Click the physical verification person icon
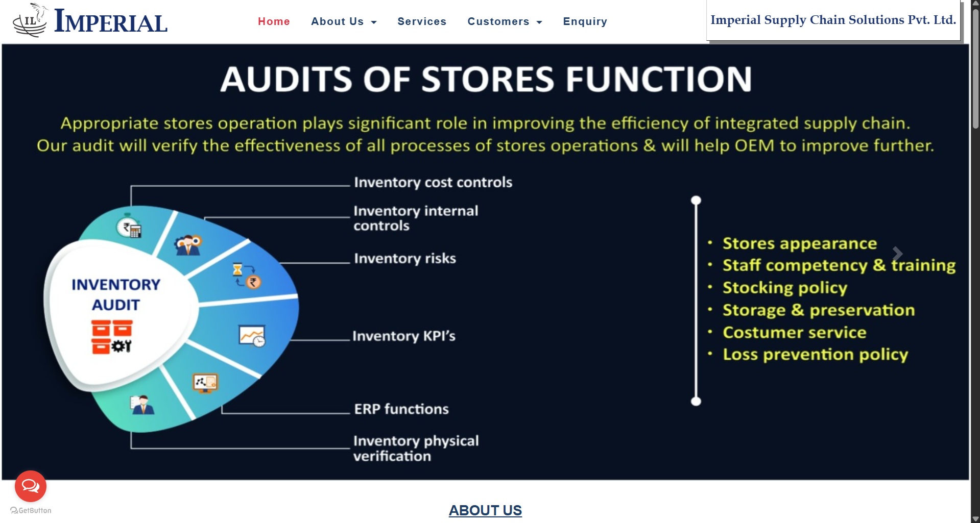Screen dimensions: 980x523 point(142,405)
